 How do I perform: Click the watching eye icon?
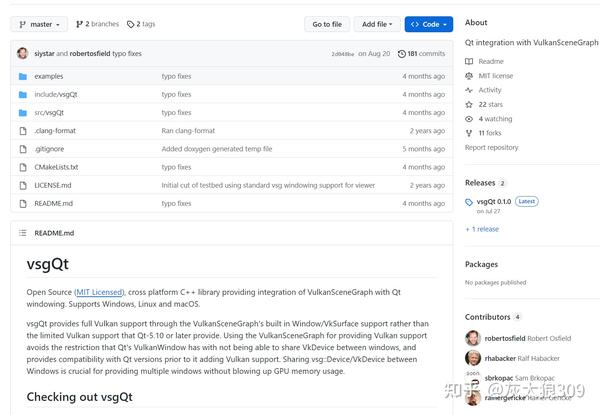click(x=469, y=118)
